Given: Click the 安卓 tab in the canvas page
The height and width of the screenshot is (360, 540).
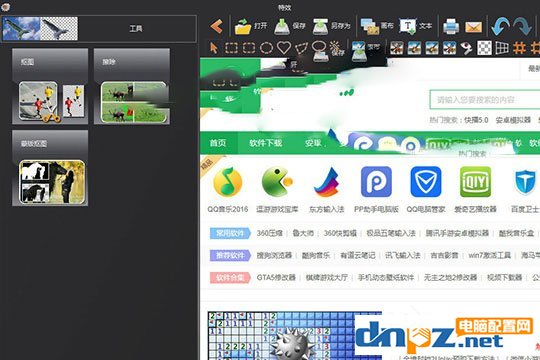Looking at the screenshot, I should (313, 143).
